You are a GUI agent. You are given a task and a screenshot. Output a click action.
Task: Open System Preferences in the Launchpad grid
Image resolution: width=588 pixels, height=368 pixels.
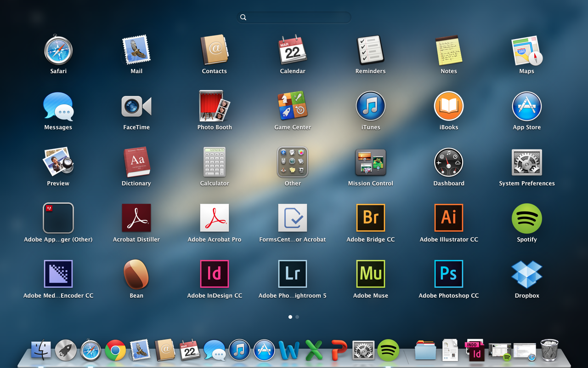click(x=527, y=162)
